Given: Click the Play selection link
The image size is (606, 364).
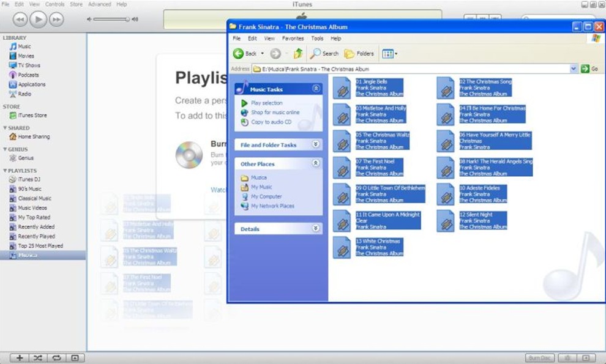Looking at the screenshot, I should tap(266, 103).
